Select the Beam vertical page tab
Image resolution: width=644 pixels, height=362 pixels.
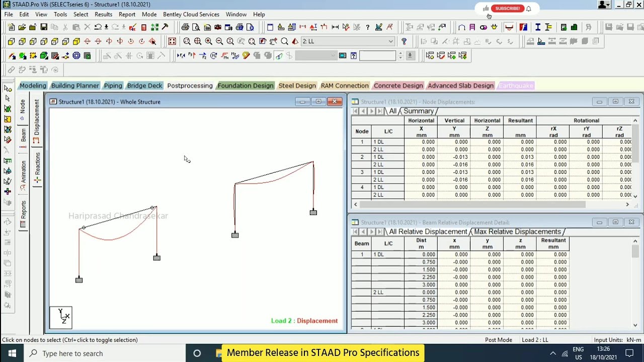pos(23,138)
